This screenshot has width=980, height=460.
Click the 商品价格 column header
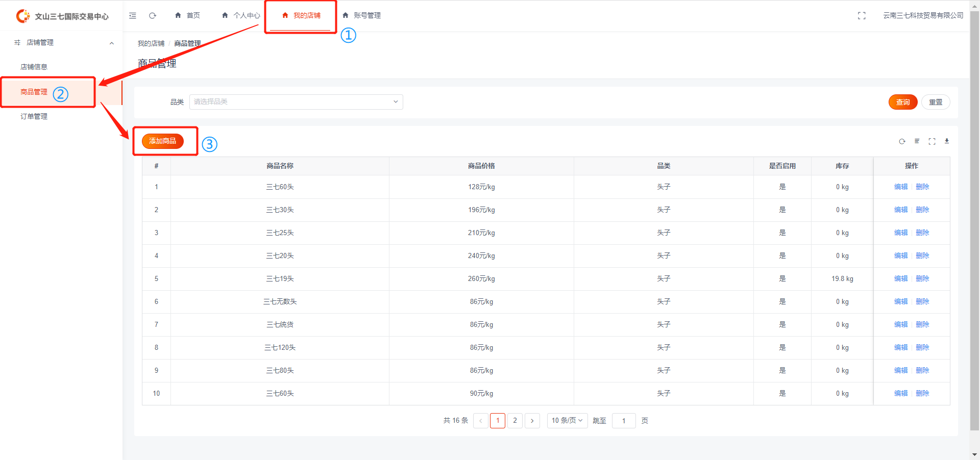pyautogui.click(x=481, y=166)
